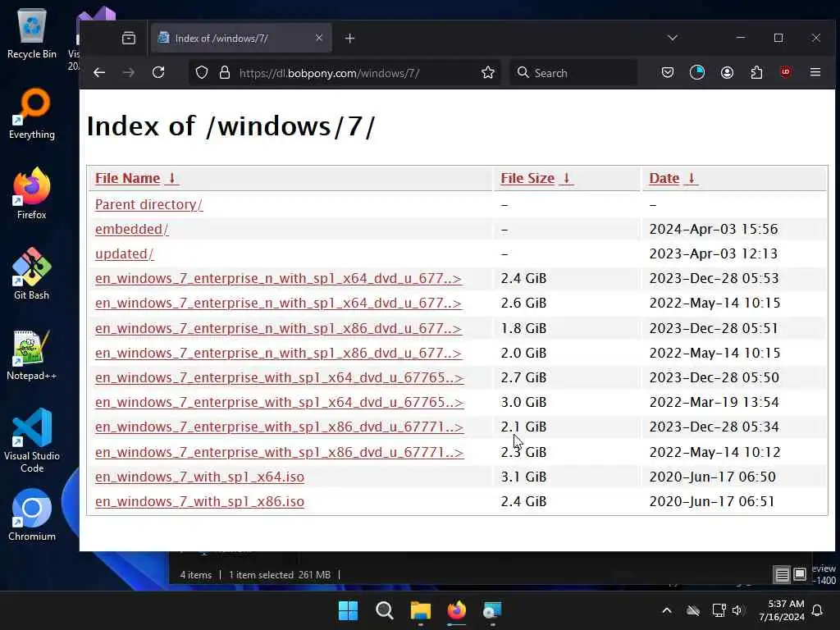
Task: Open the network tray icon
Action: [719, 610]
